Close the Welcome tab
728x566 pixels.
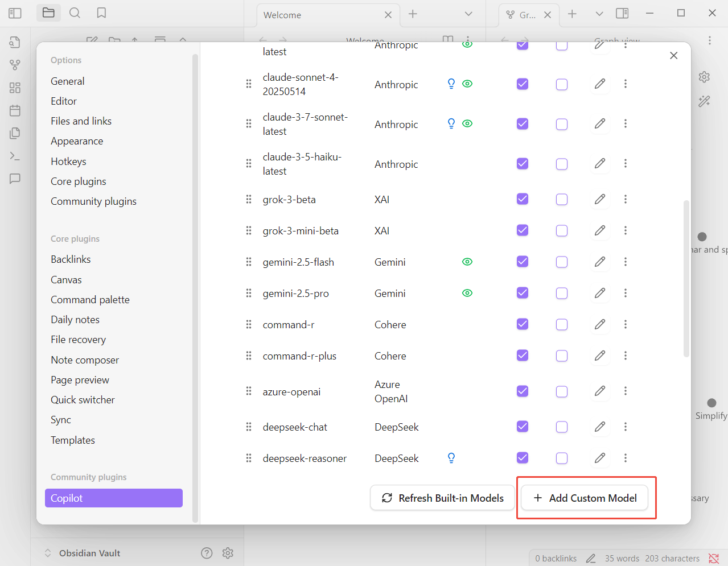point(388,15)
